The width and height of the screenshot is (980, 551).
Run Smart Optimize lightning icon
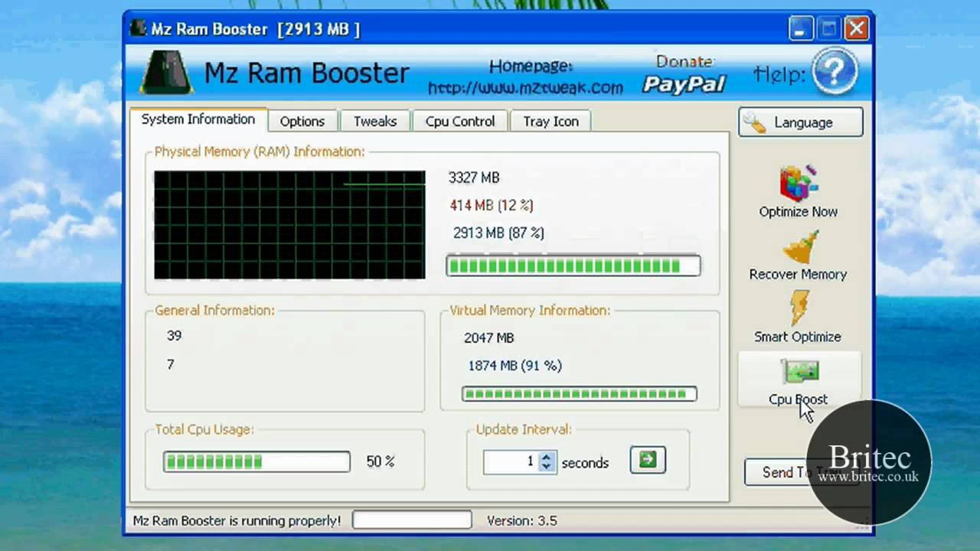(x=799, y=308)
